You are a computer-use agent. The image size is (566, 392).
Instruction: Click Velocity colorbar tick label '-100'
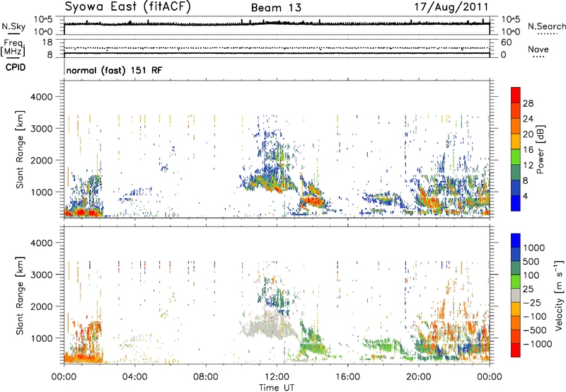click(535, 316)
